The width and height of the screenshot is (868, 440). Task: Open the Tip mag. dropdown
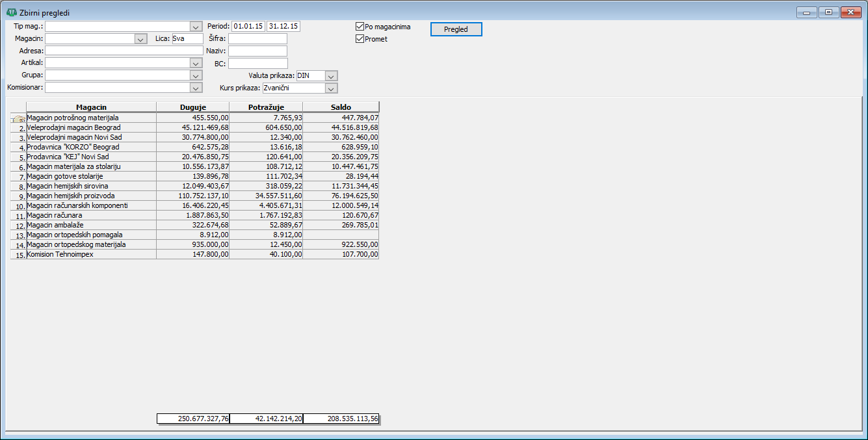(196, 27)
